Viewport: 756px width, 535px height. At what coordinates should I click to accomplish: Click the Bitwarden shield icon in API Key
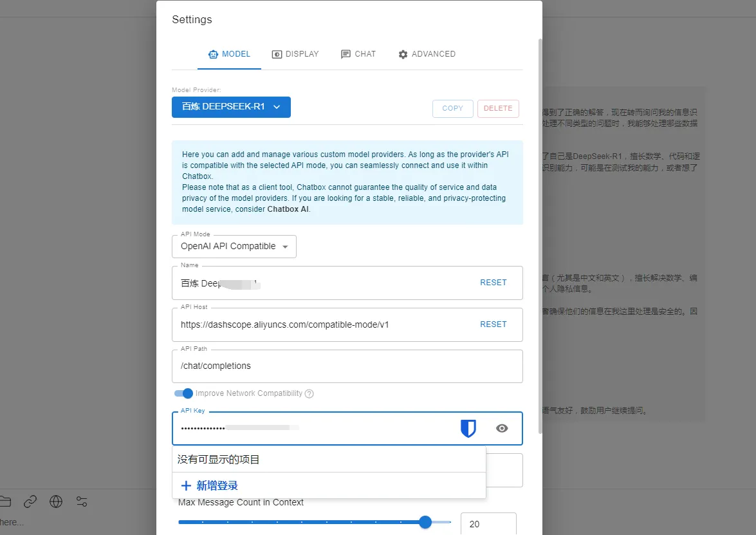click(468, 428)
